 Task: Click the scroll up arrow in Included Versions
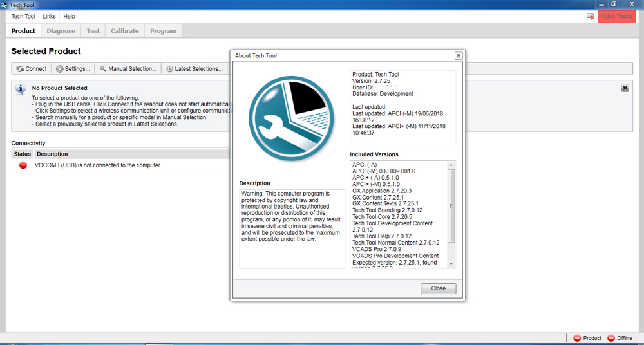click(451, 165)
